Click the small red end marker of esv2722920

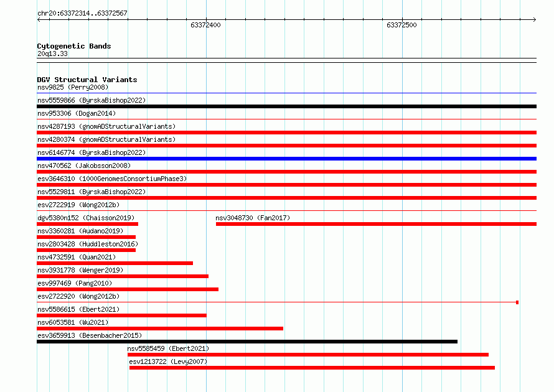(517, 302)
